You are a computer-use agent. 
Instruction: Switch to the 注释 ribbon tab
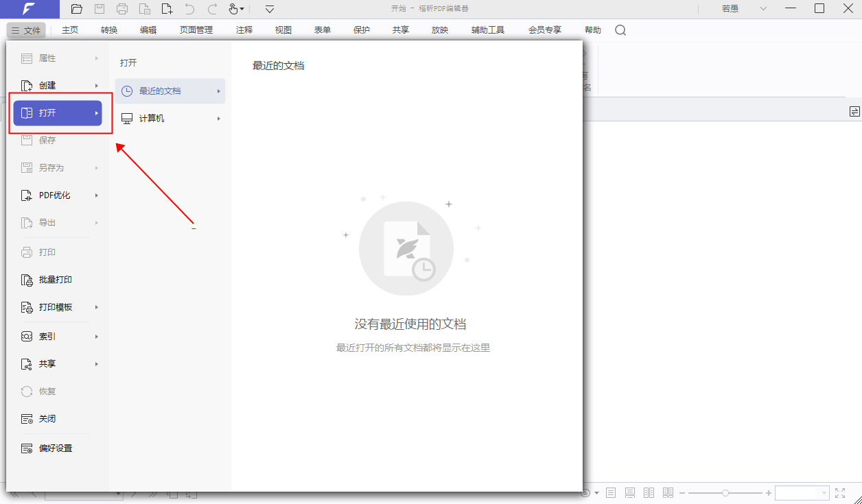coord(244,29)
